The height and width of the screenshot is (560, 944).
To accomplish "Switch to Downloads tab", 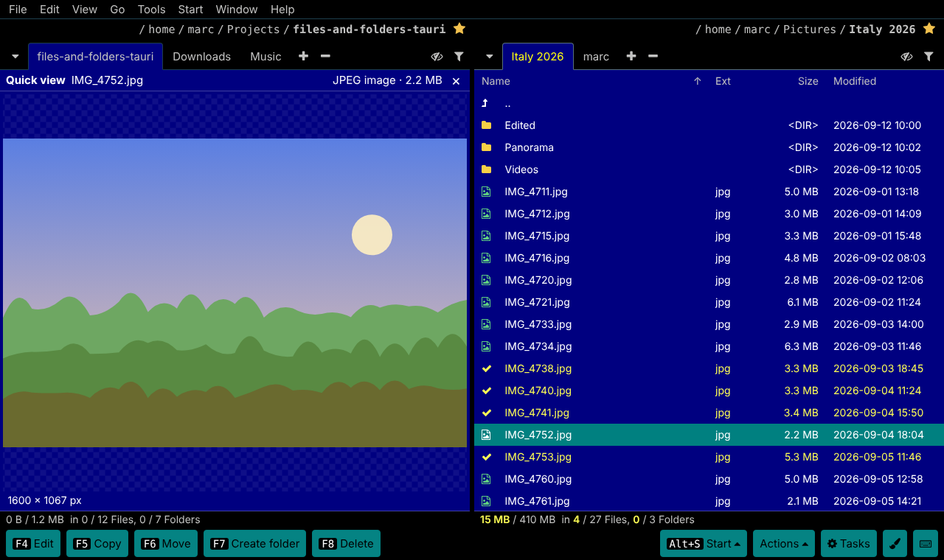I will (x=201, y=57).
